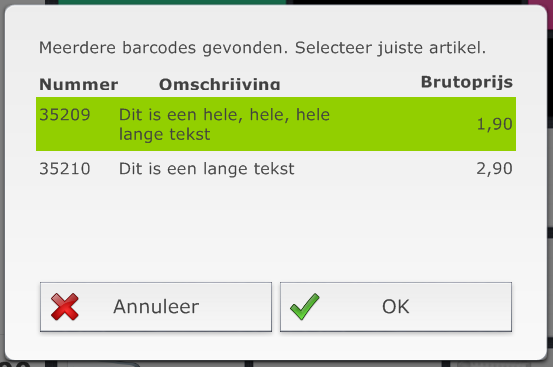Select 'Dit is een lange tekst' description
The width and height of the screenshot is (553, 367).
[206, 169]
